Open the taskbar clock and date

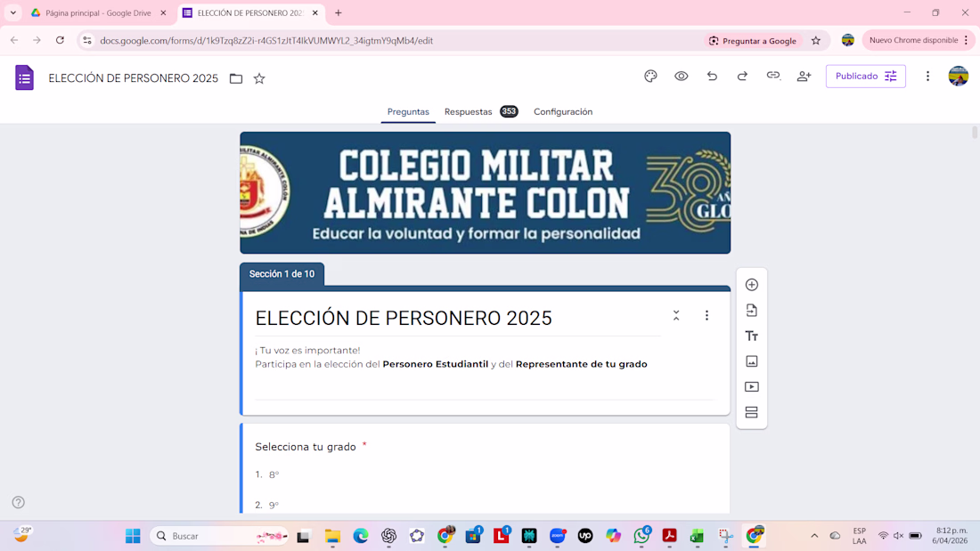[950, 535]
